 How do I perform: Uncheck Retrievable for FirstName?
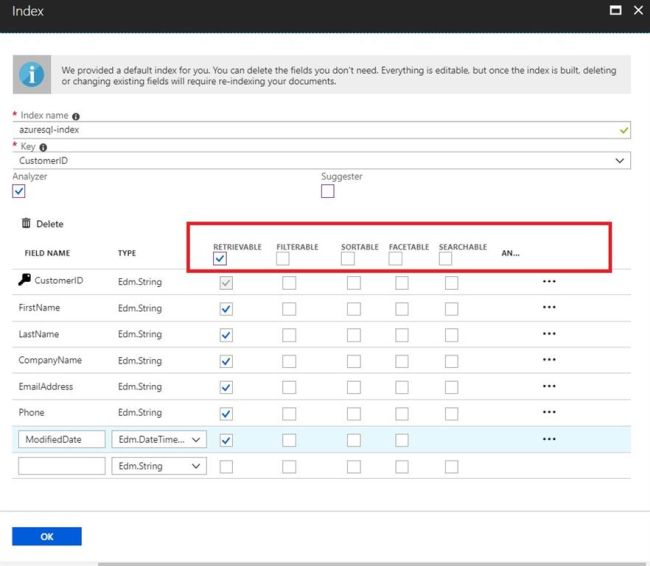point(226,309)
